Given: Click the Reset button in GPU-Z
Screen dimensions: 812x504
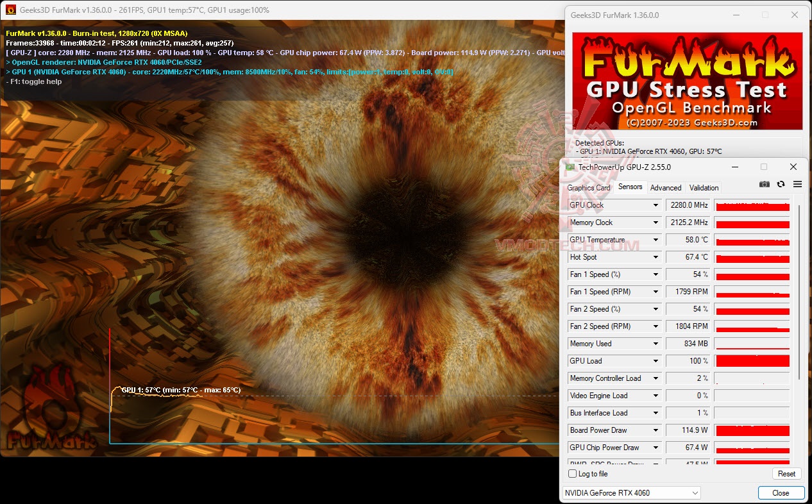Looking at the screenshot, I should 786,474.
